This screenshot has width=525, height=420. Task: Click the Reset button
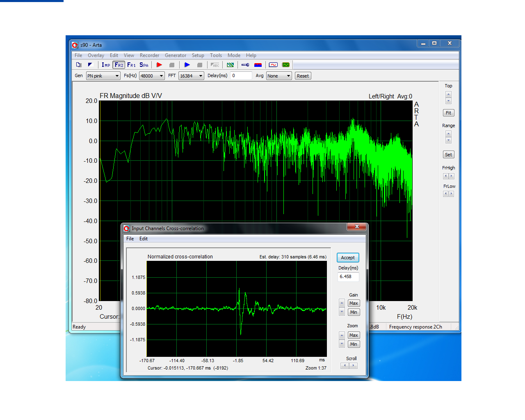click(303, 76)
